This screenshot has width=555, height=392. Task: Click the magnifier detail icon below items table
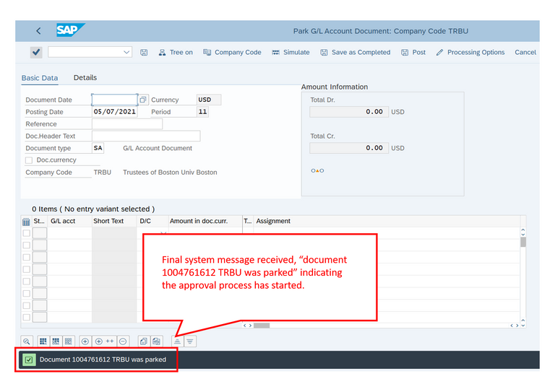tap(27, 341)
